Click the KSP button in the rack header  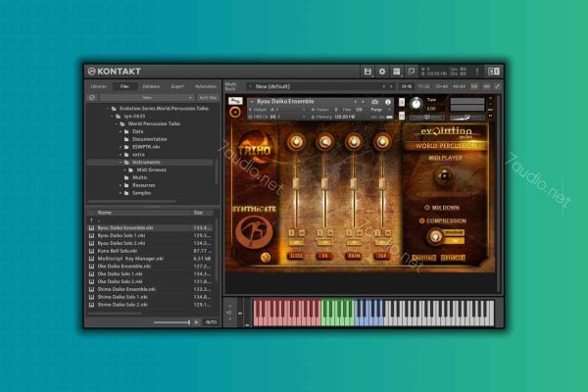click(x=474, y=86)
